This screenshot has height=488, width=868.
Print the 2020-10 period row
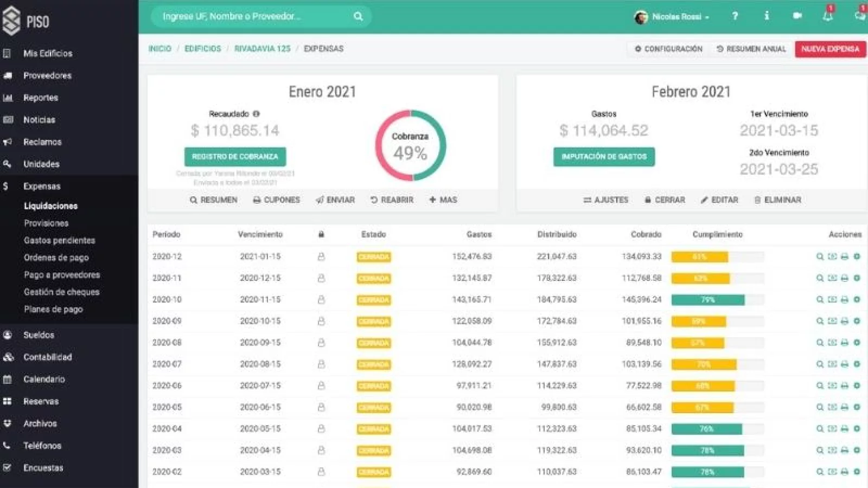pyautogui.click(x=845, y=299)
